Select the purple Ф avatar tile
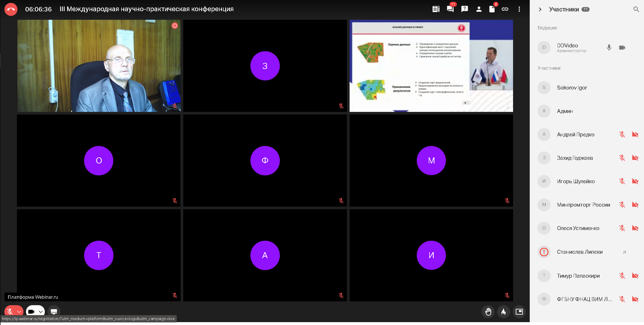This screenshot has height=325, width=644. point(265,161)
